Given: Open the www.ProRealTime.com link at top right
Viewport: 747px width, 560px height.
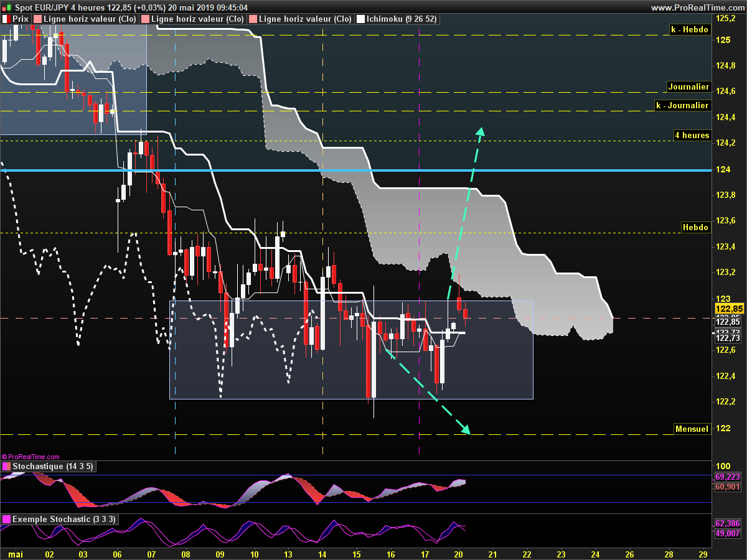Looking at the screenshot, I should click(697, 7).
